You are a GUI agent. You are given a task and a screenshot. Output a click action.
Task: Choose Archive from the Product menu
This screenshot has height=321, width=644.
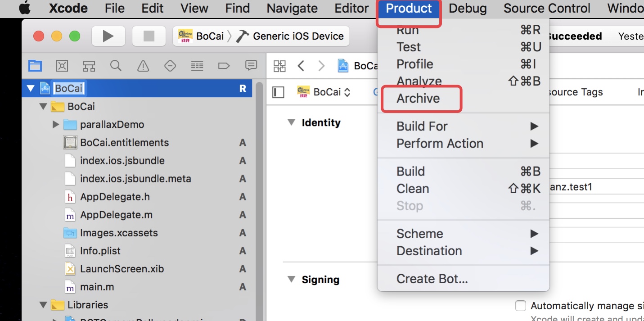point(418,99)
